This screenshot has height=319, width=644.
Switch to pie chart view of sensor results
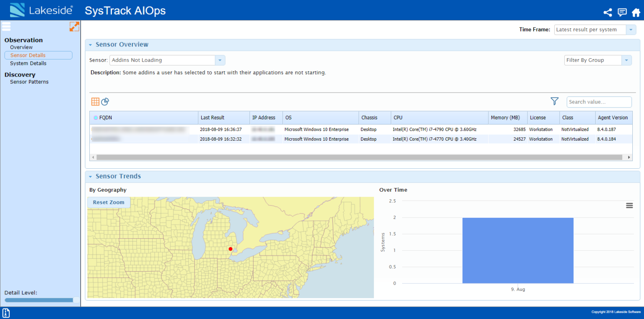(x=105, y=101)
